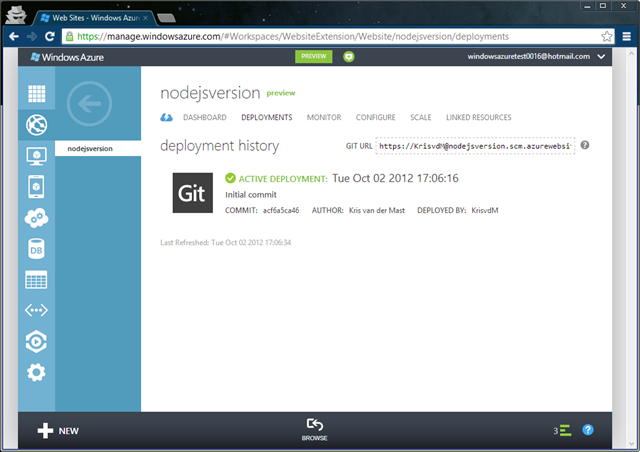Open blue help icon in bottom bar
640x452 pixels.
pos(588,430)
